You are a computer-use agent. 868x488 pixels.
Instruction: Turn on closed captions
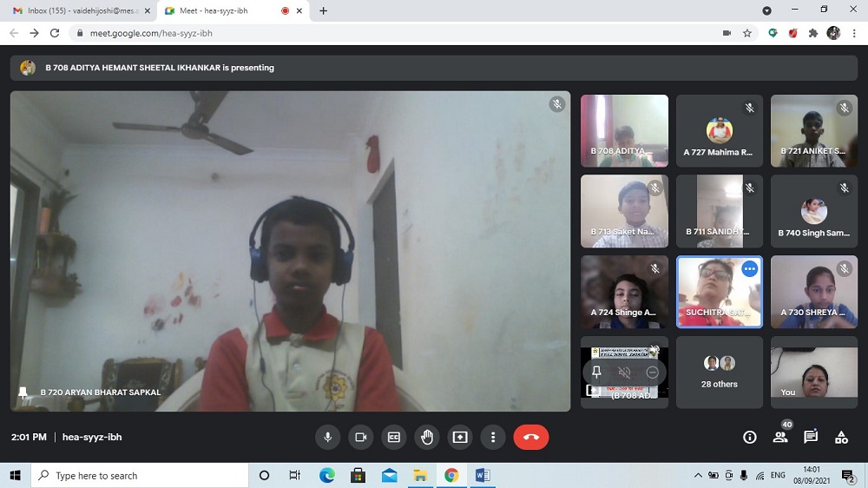[x=393, y=437]
